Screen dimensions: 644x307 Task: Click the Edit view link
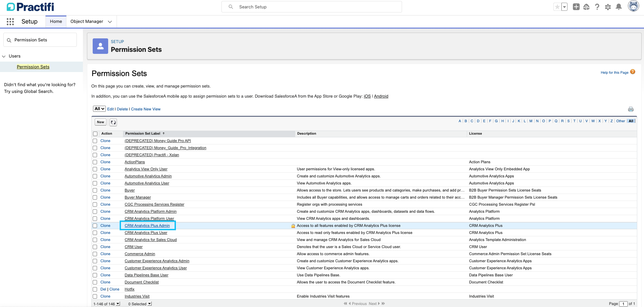coord(111,109)
